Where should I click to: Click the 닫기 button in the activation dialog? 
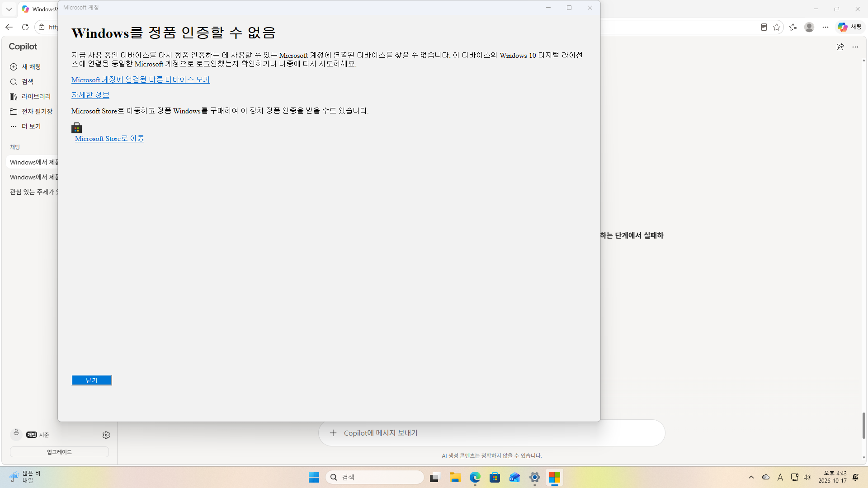pos(92,380)
